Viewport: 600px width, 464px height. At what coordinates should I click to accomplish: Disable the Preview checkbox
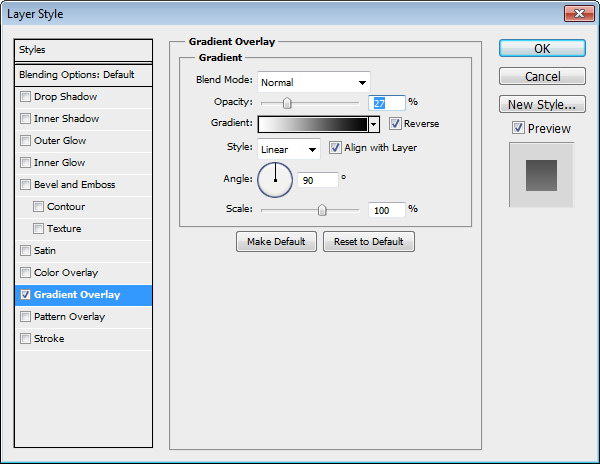coord(518,128)
